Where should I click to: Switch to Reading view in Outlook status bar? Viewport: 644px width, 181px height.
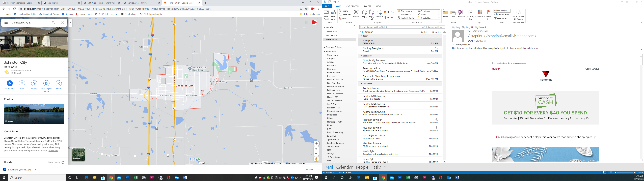[611, 172]
